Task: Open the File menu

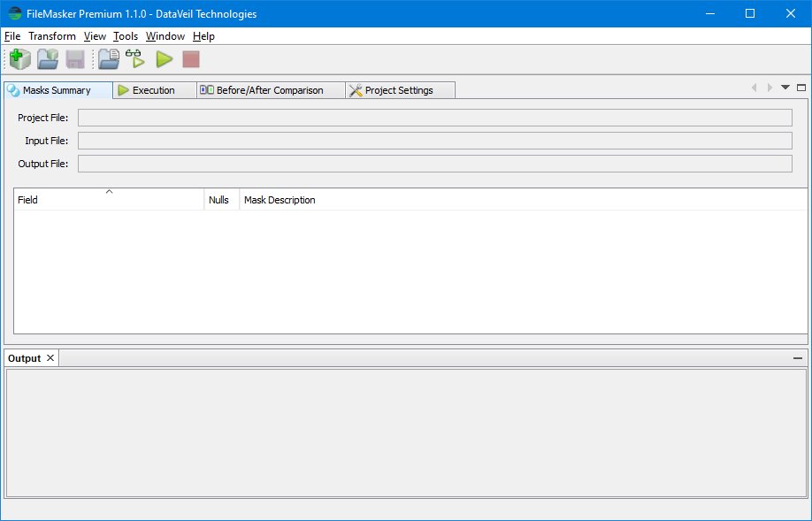Action: tap(12, 36)
